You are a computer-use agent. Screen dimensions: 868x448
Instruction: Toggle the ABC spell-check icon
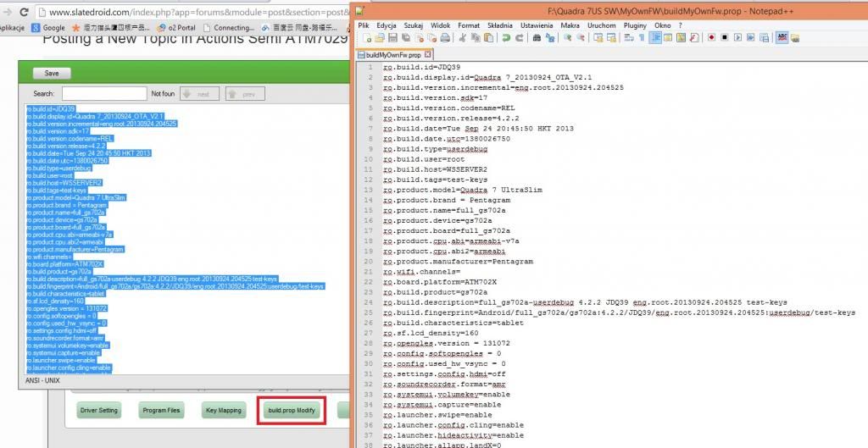tap(782, 37)
